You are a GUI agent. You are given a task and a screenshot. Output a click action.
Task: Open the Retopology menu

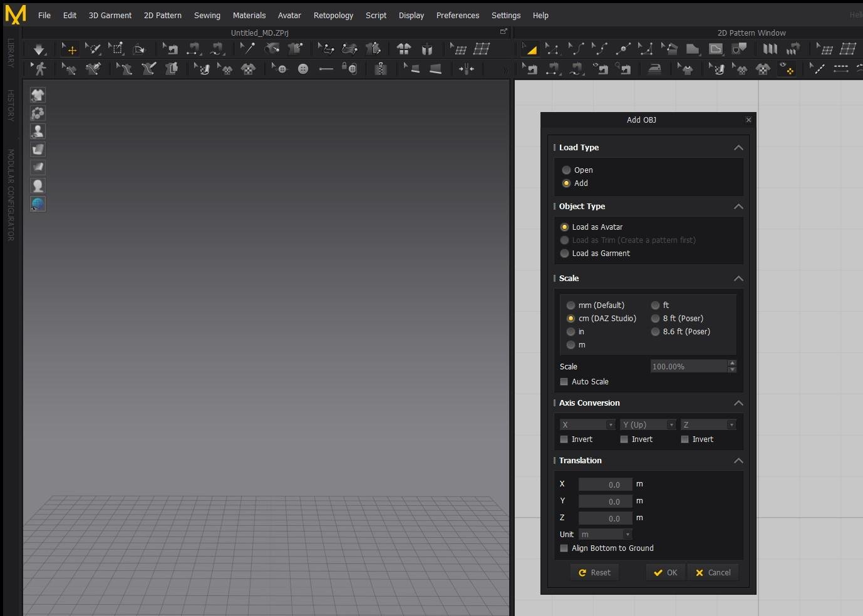(333, 15)
